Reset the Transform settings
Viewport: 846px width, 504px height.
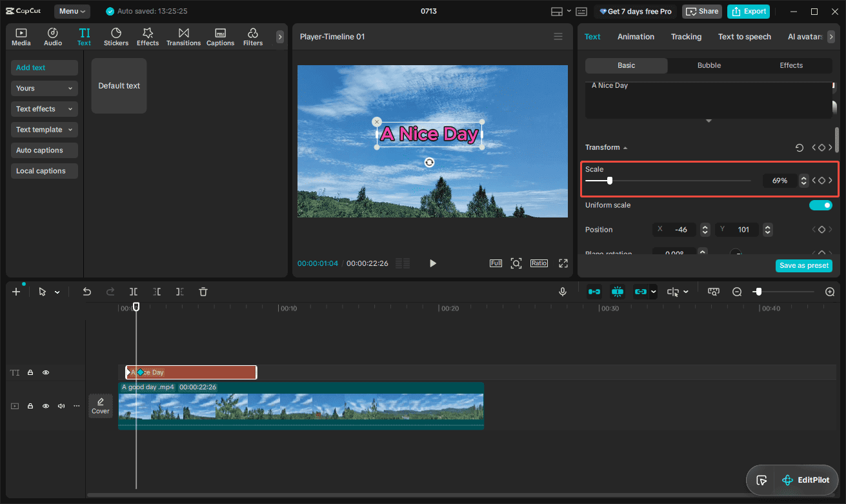click(800, 148)
